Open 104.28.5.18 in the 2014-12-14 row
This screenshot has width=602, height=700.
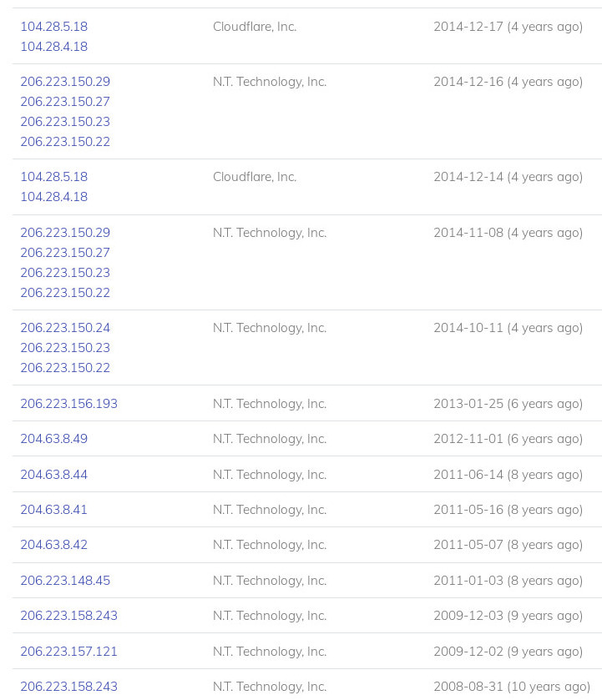click(54, 177)
